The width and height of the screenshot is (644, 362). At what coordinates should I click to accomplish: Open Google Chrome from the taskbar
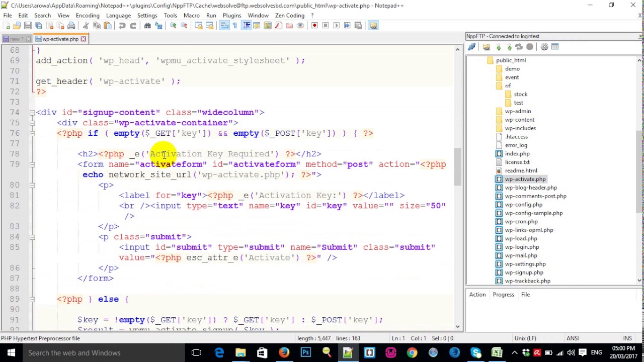point(412,353)
